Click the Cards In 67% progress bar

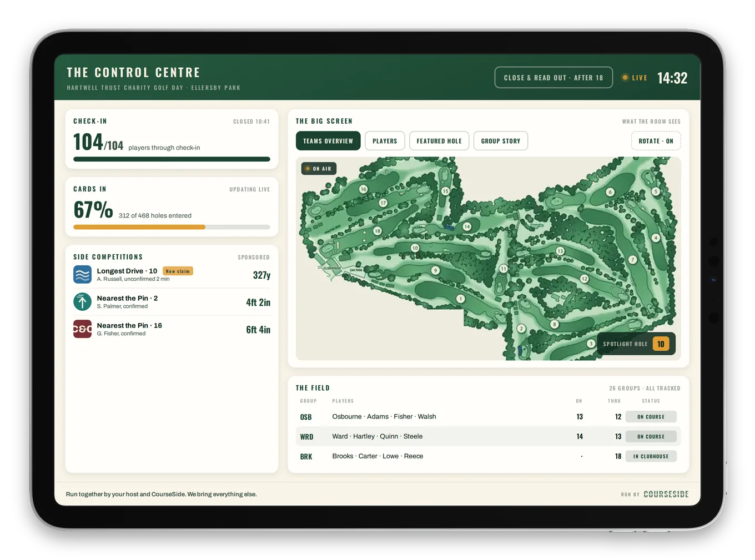[172, 227]
